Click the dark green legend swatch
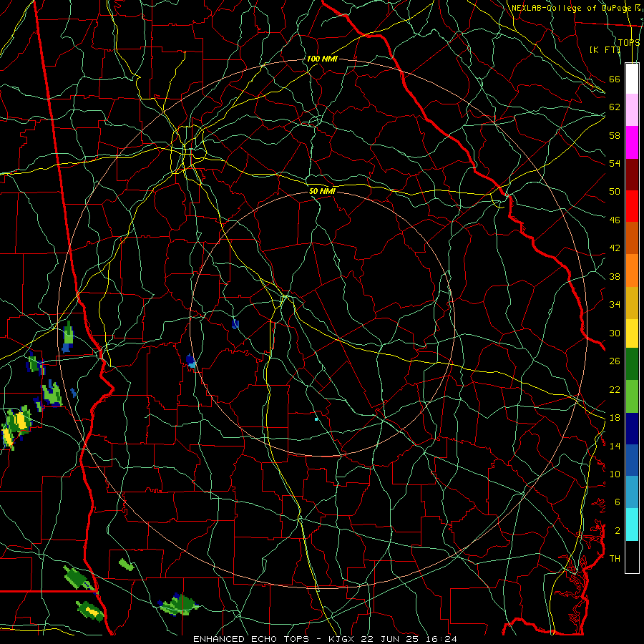The width and height of the screenshot is (644, 644). 632,364
